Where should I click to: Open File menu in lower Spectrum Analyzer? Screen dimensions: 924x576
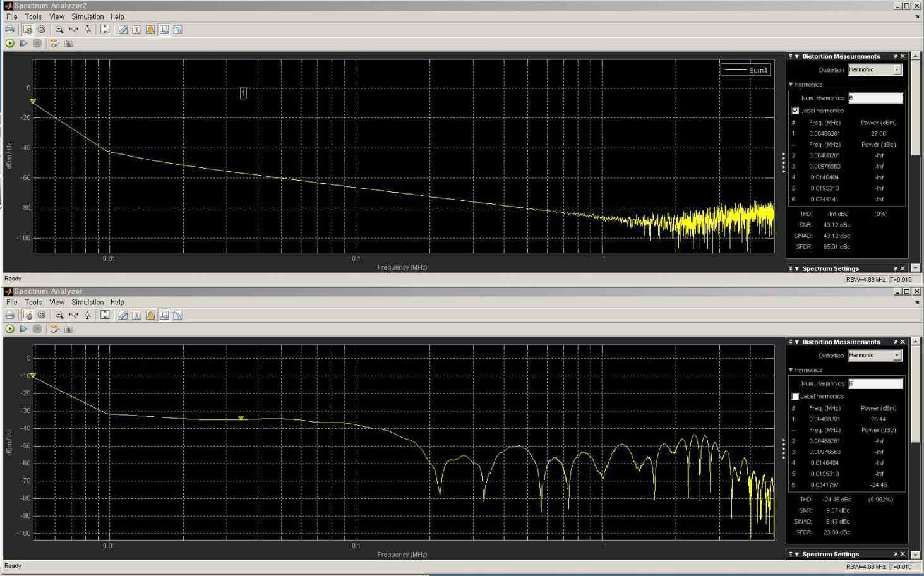pos(12,302)
